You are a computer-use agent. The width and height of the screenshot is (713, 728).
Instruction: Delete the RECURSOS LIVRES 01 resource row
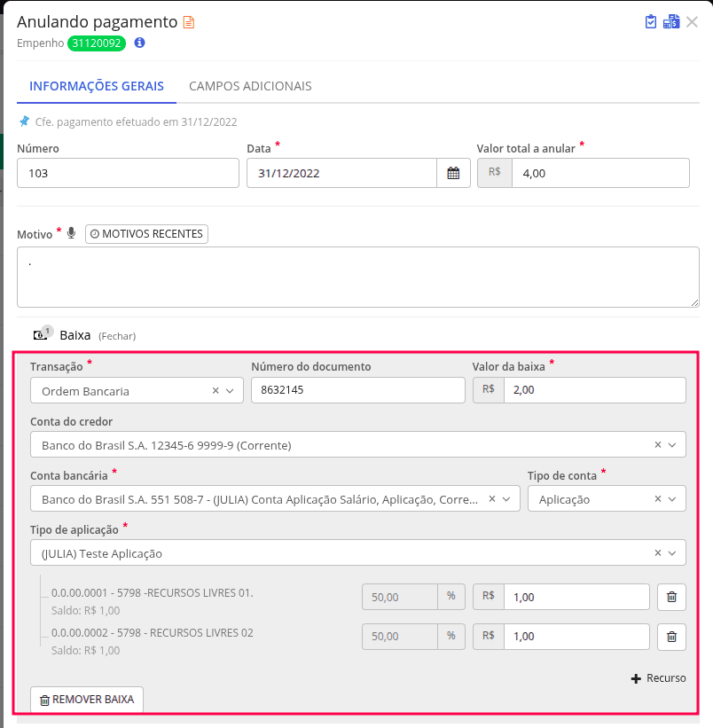pos(671,597)
